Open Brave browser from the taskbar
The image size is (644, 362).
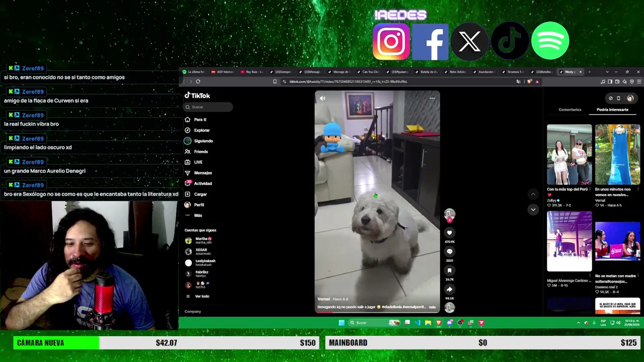click(x=439, y=323)
